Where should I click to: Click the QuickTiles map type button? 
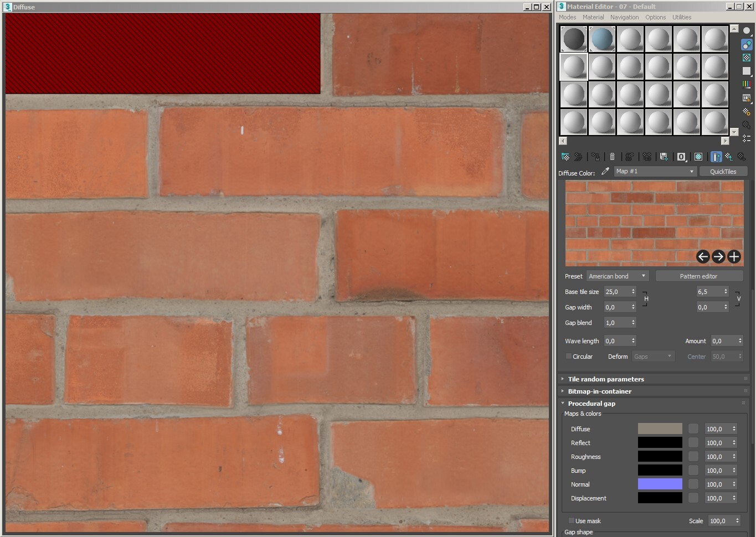tap(723, 172)
